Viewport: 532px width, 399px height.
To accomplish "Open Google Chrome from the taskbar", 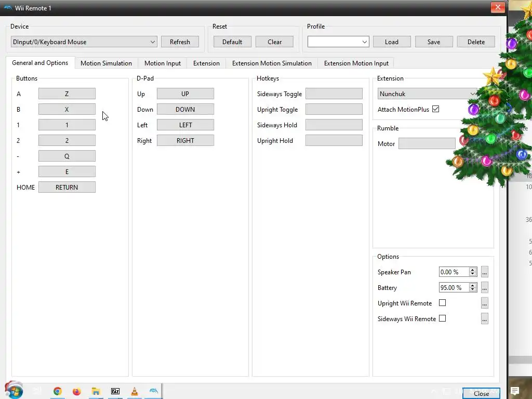I will pos(57,391).
